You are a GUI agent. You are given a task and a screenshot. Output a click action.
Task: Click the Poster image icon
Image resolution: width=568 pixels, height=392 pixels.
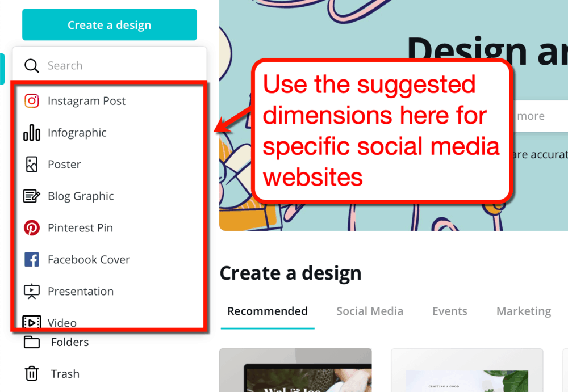31,165
